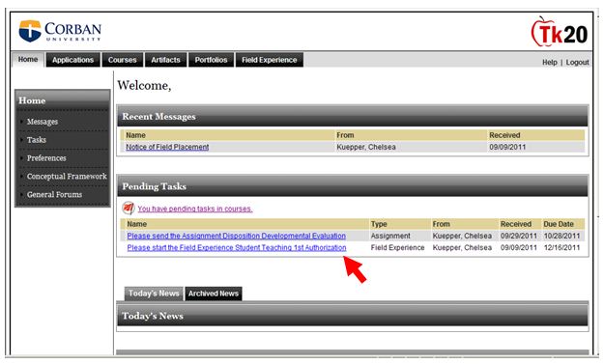Switch to the Today's News tab
This screenshot has width=604, height=364.
[154, 294]
